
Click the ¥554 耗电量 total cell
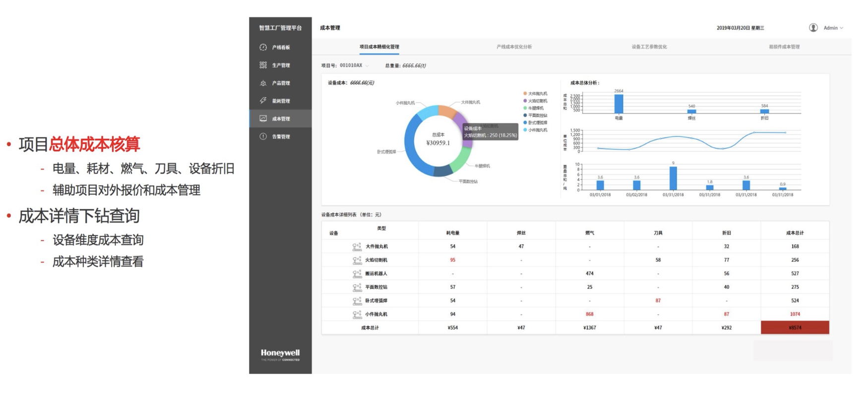[453, 327]
